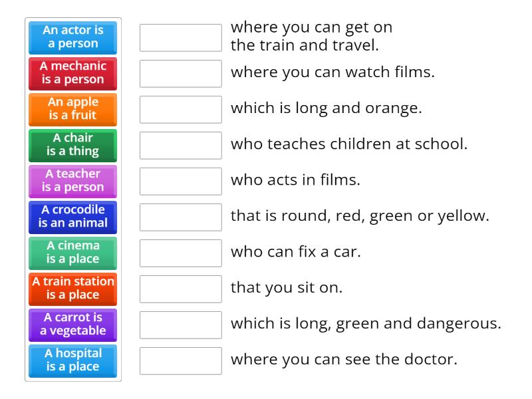Click the answer box beside 'where you can watch films'
The width and height of the screenshot is (532, 399).
(x=180, y=74)
